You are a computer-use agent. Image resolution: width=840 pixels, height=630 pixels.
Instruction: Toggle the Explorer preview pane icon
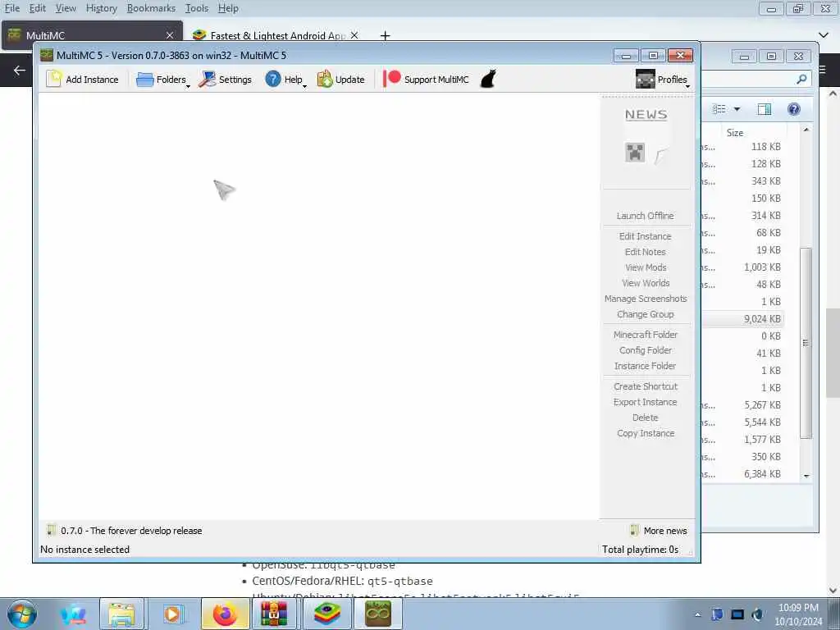pos(765,109)
